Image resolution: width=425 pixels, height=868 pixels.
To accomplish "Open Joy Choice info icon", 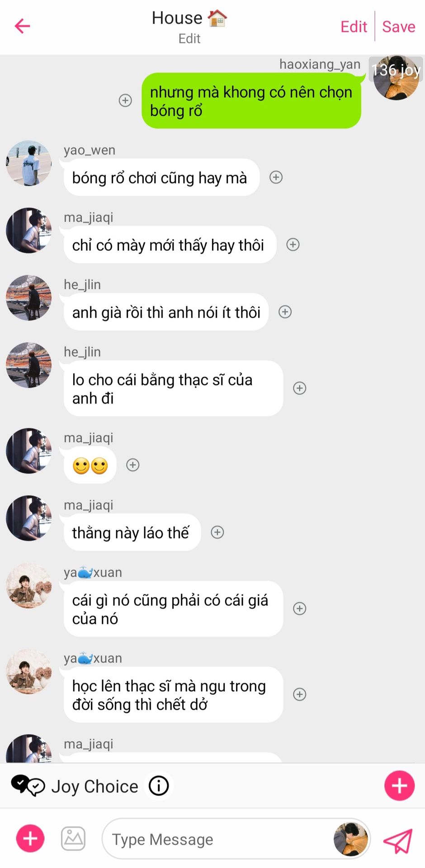I will [x=159, y=786].
